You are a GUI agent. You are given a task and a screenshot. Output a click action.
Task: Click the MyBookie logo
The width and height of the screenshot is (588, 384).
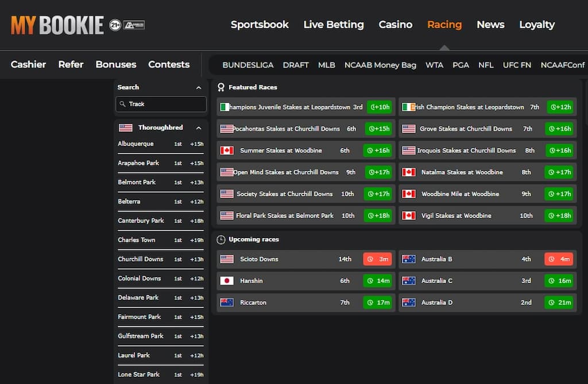point(57,25)
